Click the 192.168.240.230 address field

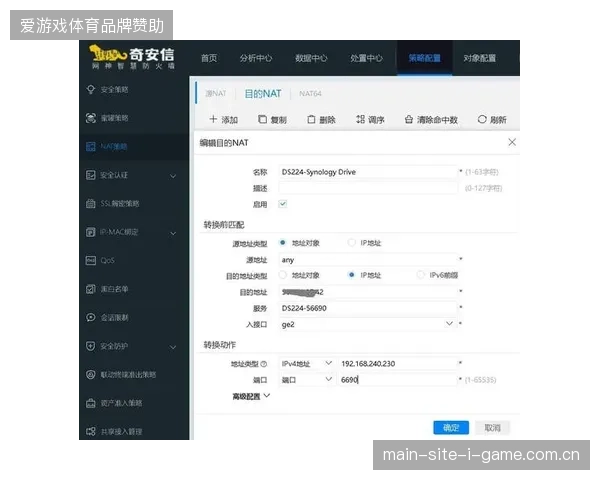pyautogui.click(x=398, y=364)
